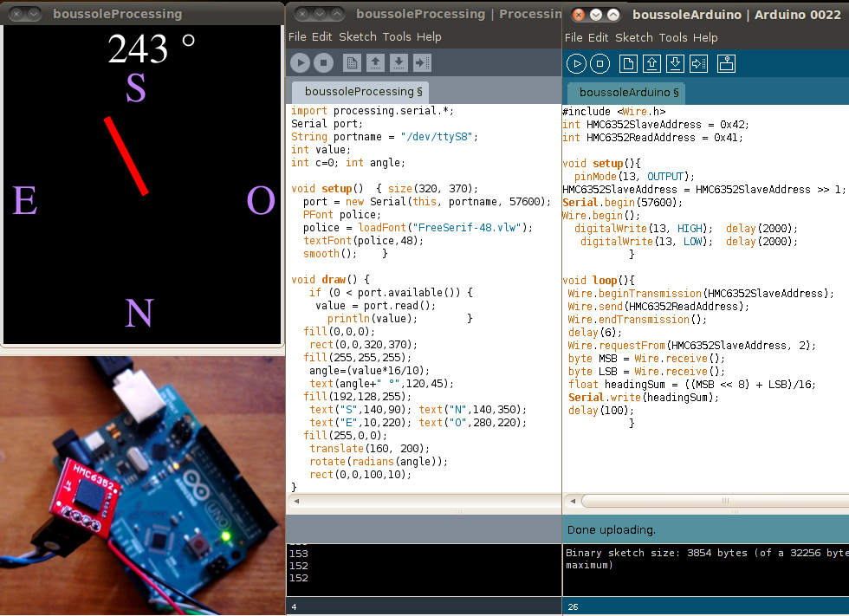This screenshot has height=616, width=849.
Task: Close the Arduino IDE window
Action: click(579, 15)
